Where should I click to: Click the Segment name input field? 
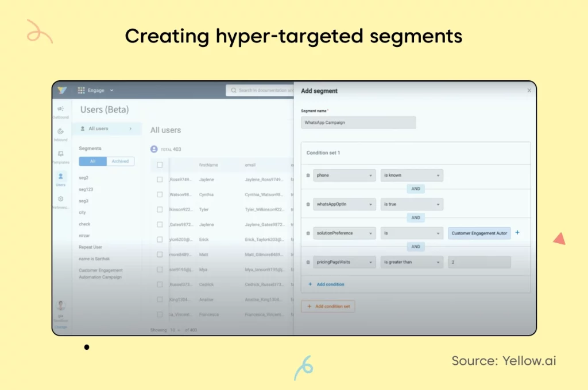click(358, 123)
